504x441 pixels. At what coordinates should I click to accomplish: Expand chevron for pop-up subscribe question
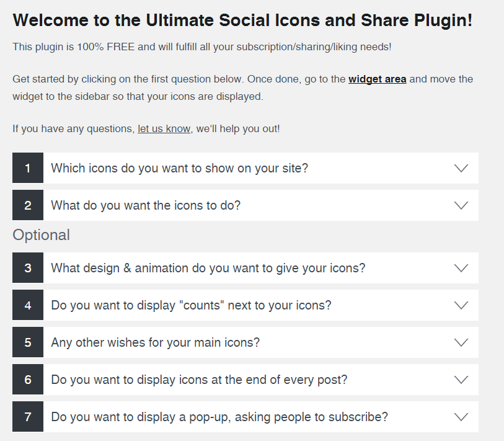click(461, 417)
